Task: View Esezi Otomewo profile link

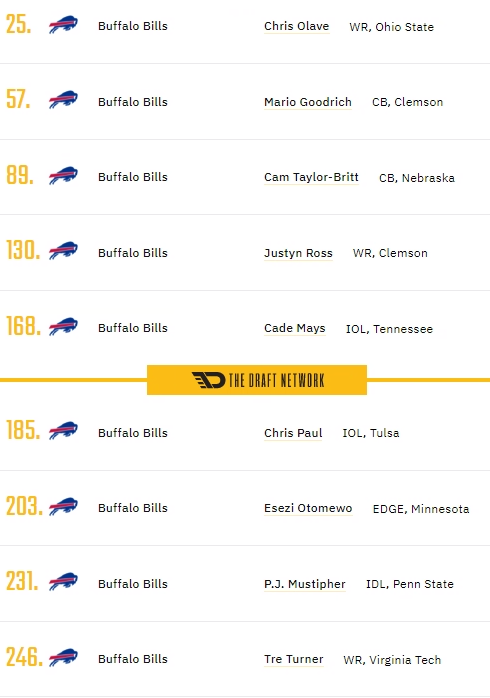Action: pos(308,508)
